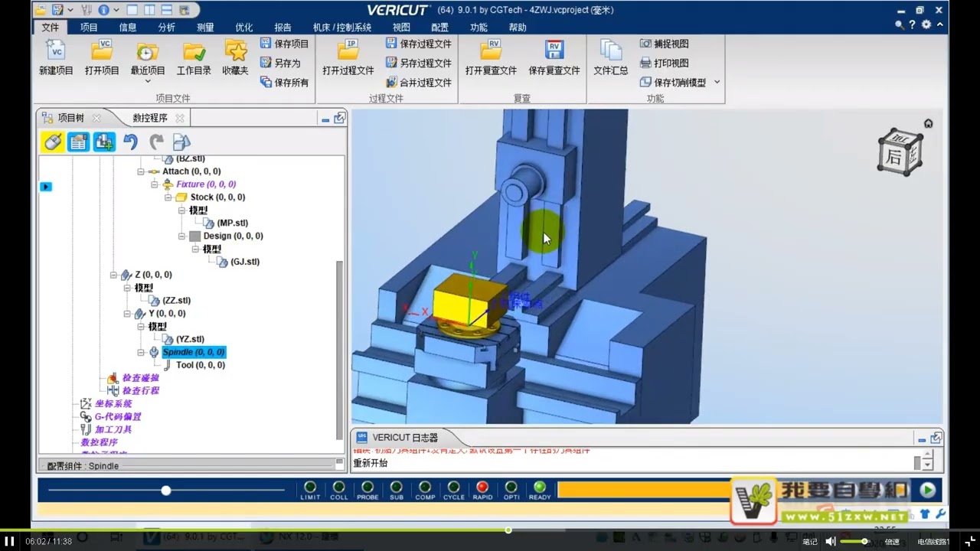The width and height of the screenshot is (980, 551).
Task: Click 另存为 save as
Action: (280, 63)
